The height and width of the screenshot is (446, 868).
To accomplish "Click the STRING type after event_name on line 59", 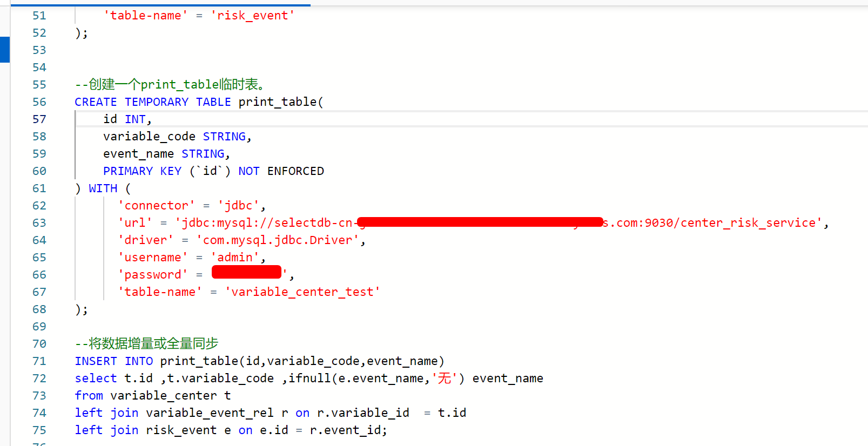I will point(203,154).
